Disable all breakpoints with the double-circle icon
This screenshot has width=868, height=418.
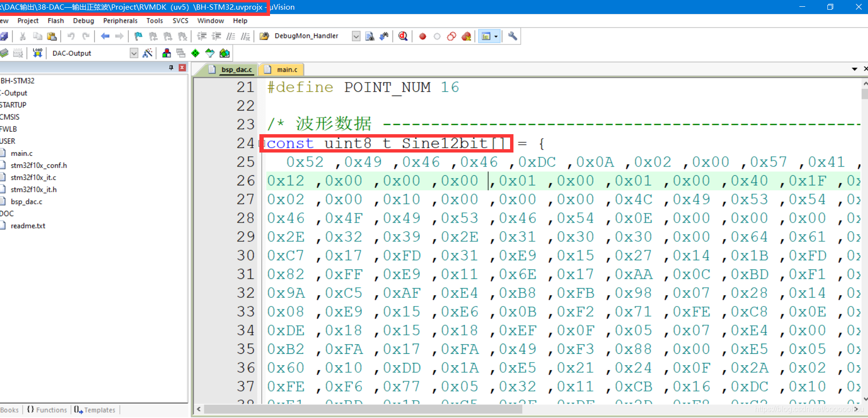pos(452,36)
